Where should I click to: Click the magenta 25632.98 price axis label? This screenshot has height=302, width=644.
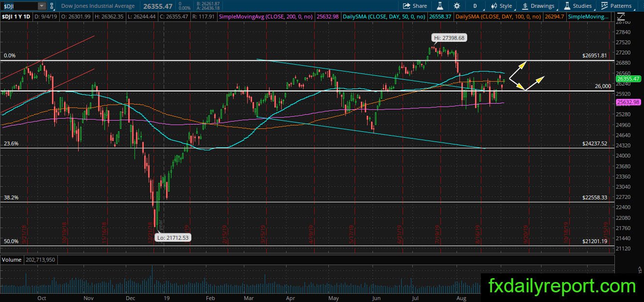629,102
